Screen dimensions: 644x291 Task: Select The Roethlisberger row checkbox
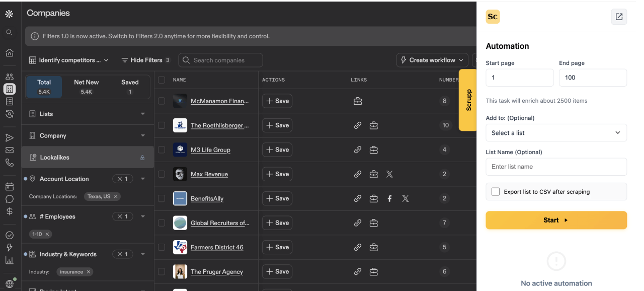tap(162, 125)
